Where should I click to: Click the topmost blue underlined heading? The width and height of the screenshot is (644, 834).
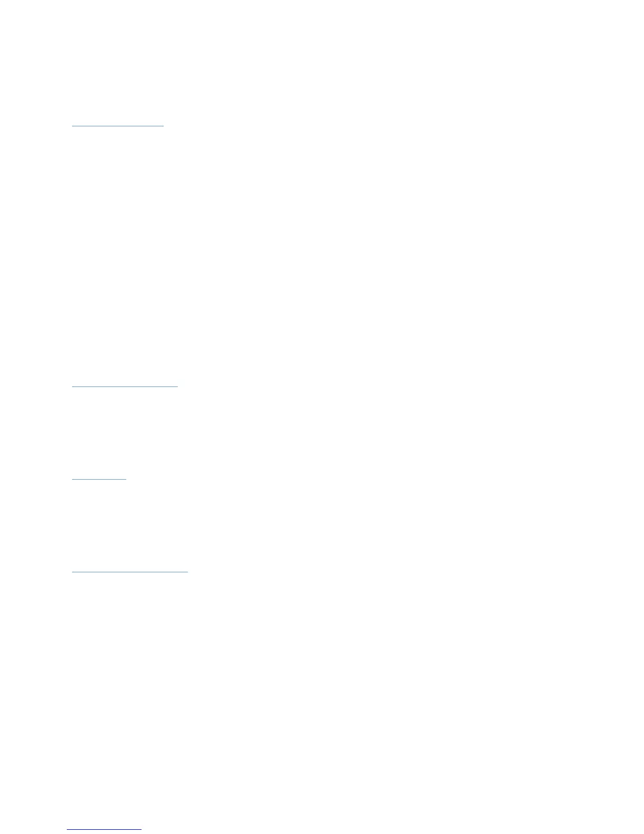pyautogui.click(x=117, y=122)
